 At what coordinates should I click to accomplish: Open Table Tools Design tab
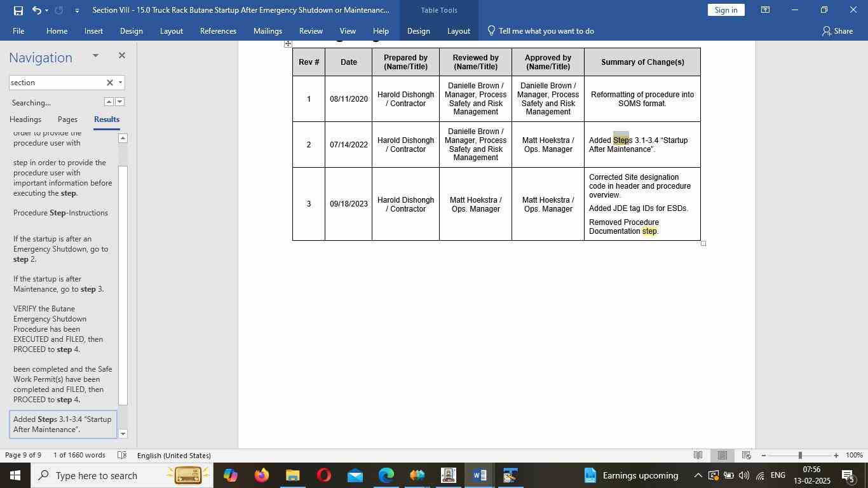[x=418, y=31]
